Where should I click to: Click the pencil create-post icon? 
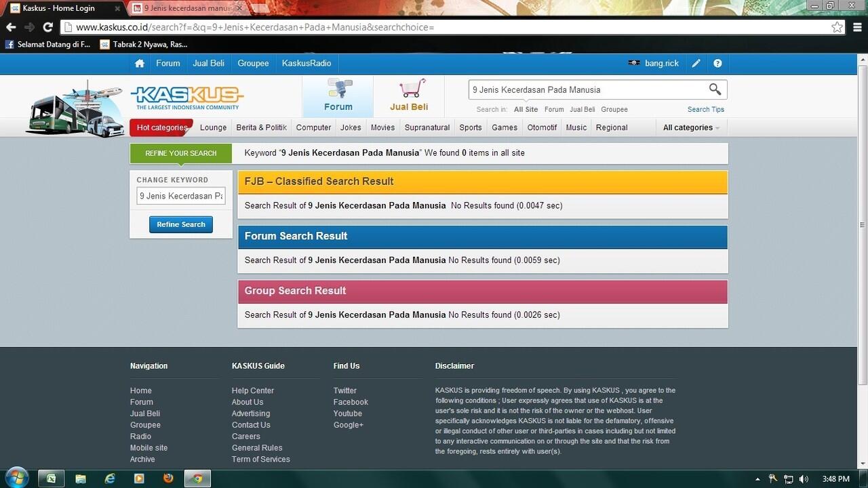tap(696, 63)
